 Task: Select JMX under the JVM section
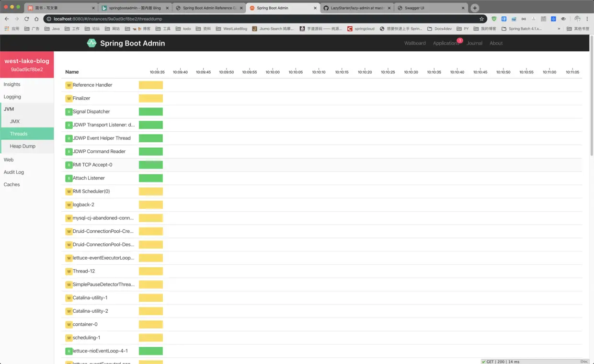(x=27, y=122)
